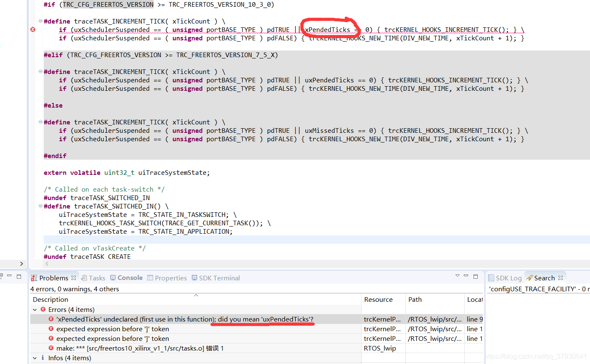Maximize the left-side panel beside Problems
590x364 pixels.
19,276
